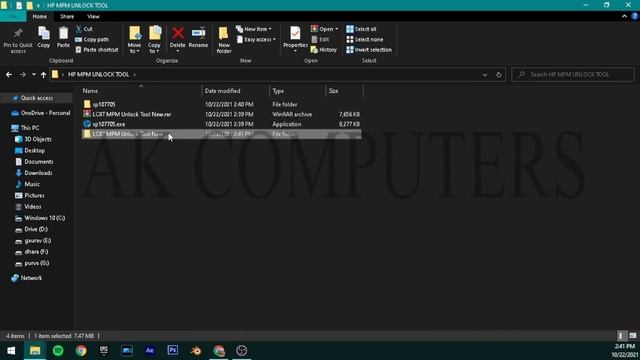The height and width of the screenshot is (360, 640).
Task: Open Music in the sidebar
Action: [x=28, y=184]
